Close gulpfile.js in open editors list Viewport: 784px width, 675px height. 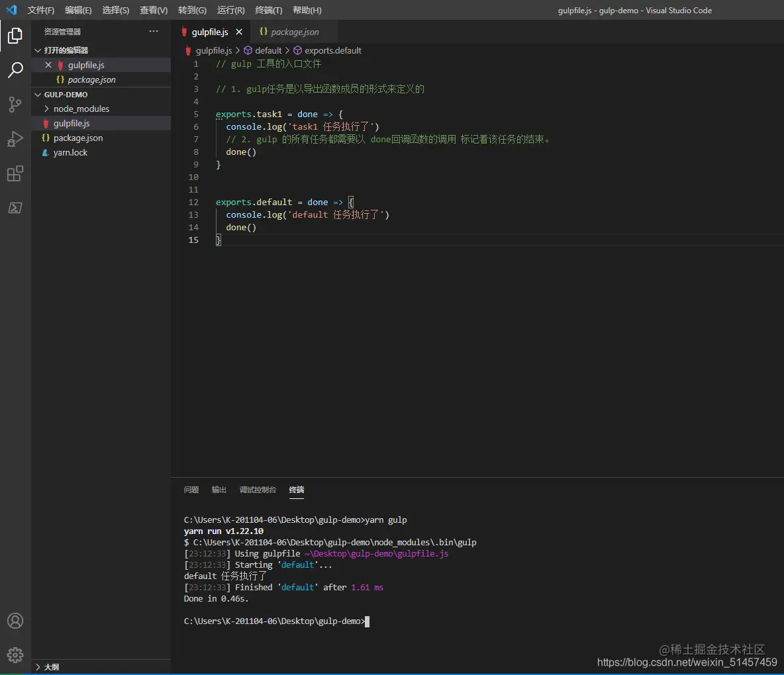[48, 65]
